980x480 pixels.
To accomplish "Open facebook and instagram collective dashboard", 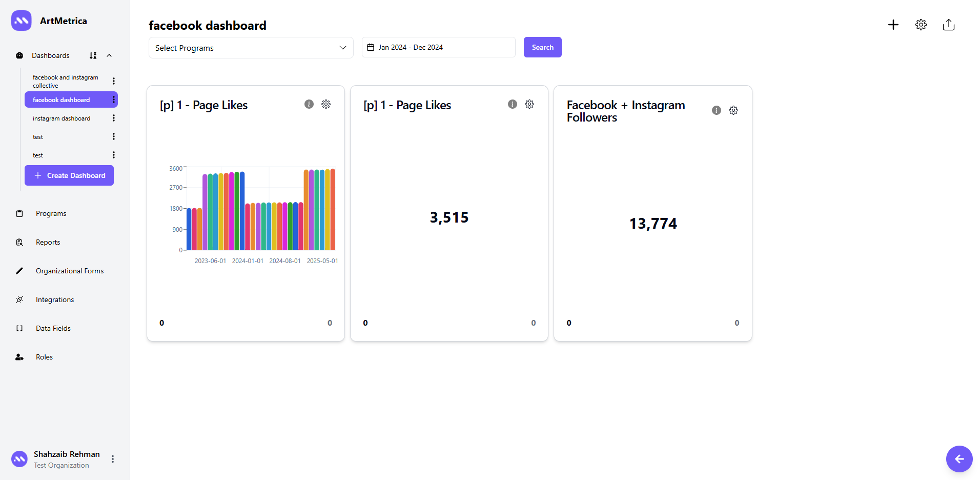I will click(66, 81).
